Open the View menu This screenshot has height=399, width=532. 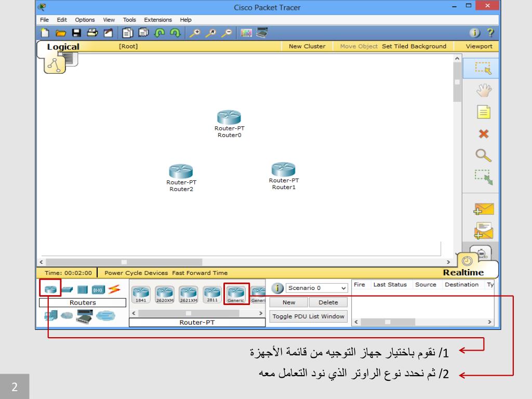109,20
